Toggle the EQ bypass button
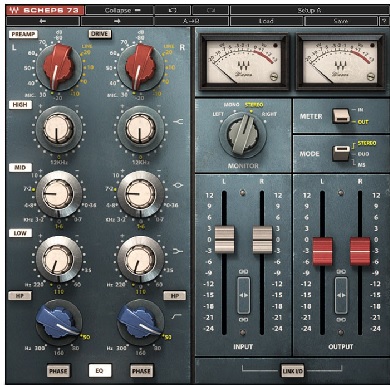Viewport: 390px width, 385px height. [x=100, y=370]
